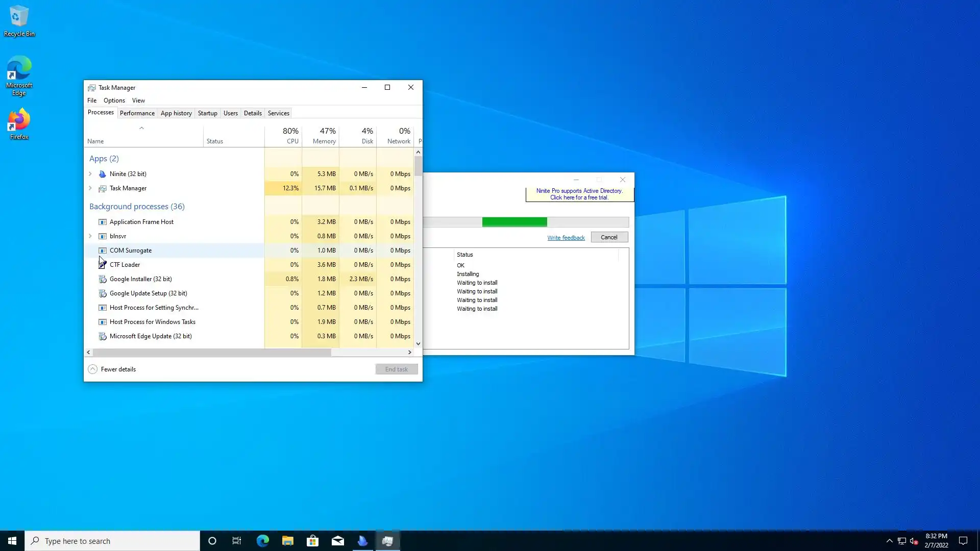This screenshot has width=980, height=551.
Task: Collapse to Fewer details view
Action: 112,369
